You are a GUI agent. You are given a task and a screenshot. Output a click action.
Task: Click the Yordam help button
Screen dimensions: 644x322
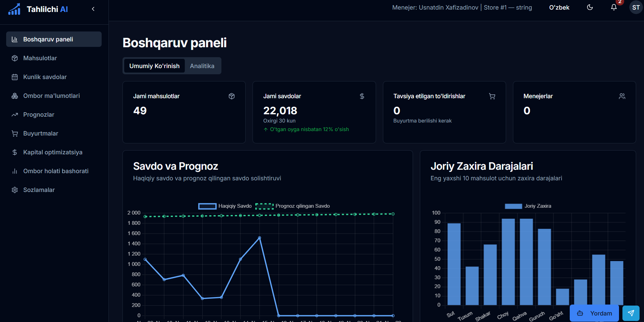[594, 313]
